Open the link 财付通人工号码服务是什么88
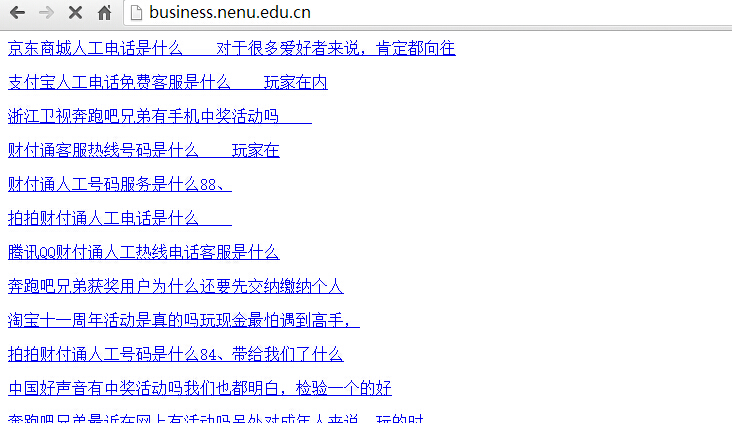Screen dimensions: 732x423 120,184
